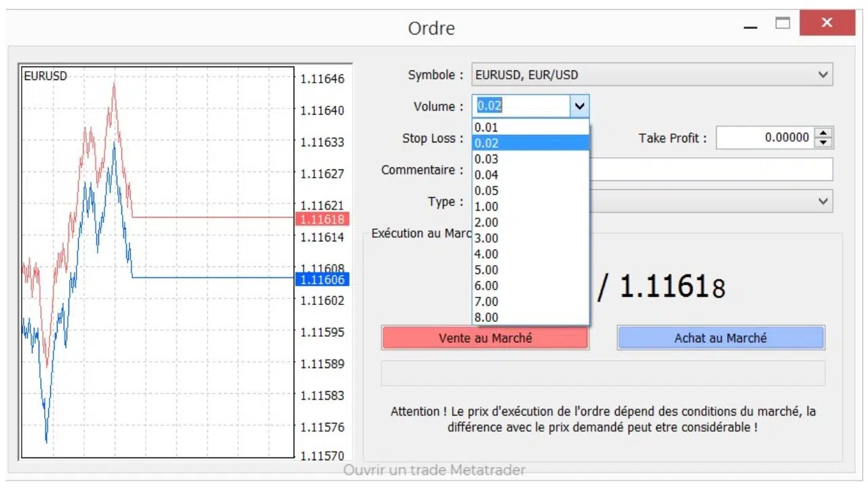Pick 1.00 volume option

(530, 206)
